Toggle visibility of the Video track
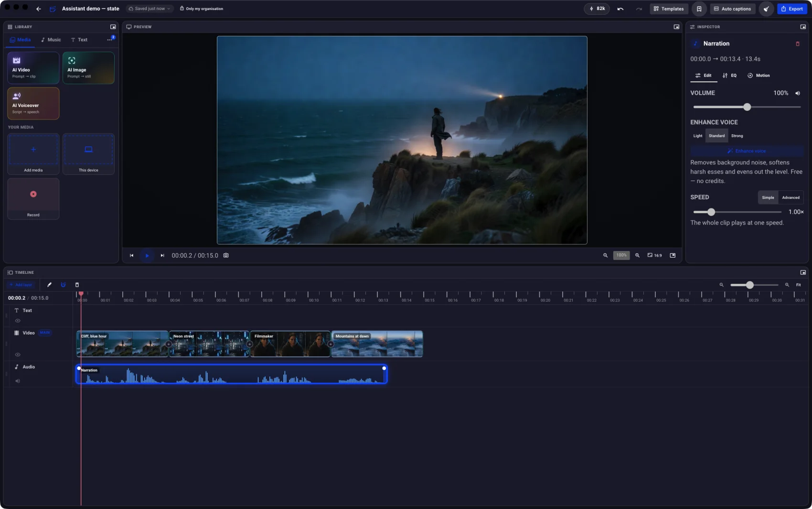This screenshot has width=812, height=509. coord(18,355)
